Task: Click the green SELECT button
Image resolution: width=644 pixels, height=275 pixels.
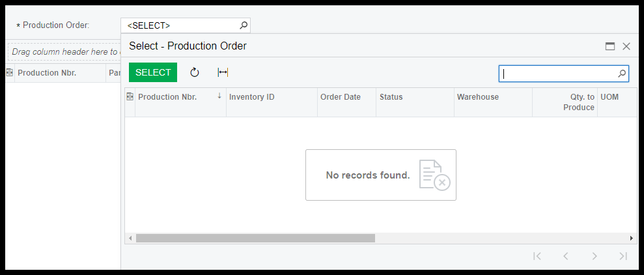Action: [153, 72]
